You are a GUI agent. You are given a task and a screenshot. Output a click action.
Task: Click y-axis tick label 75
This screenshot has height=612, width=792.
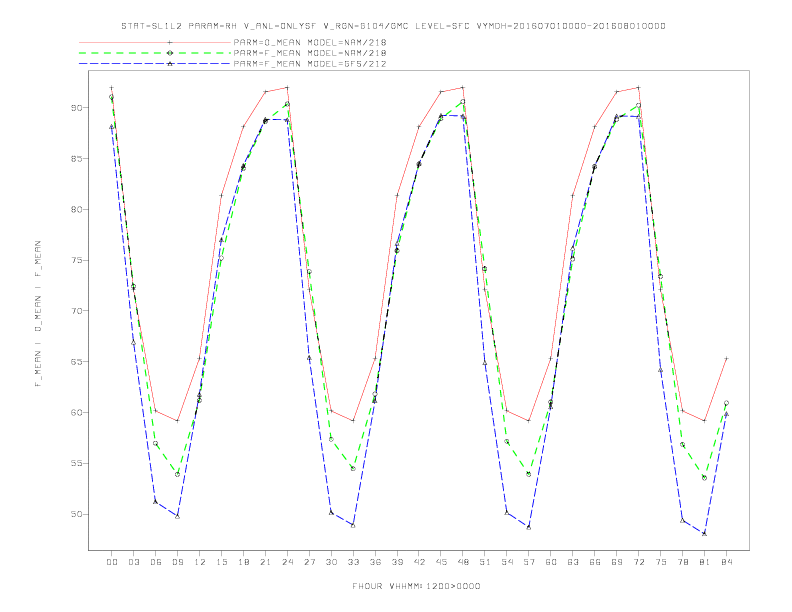tap(77, 260)
